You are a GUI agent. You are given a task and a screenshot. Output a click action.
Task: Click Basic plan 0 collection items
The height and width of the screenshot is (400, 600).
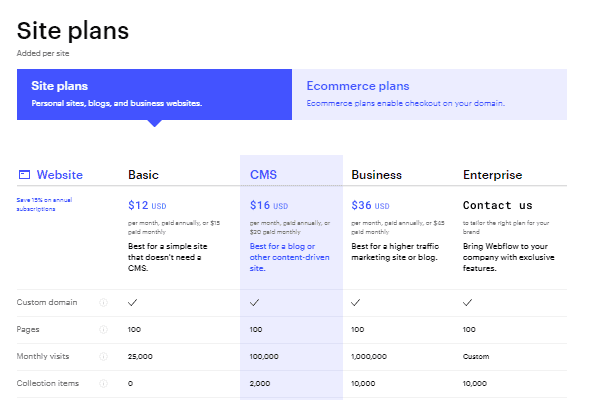[x=130, y=383]
